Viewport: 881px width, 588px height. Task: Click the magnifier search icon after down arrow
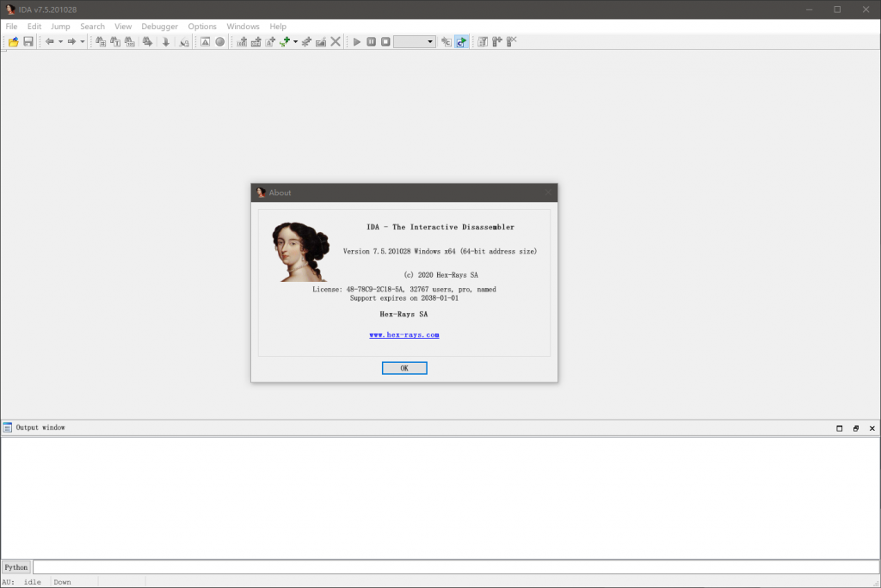(184, 41)
